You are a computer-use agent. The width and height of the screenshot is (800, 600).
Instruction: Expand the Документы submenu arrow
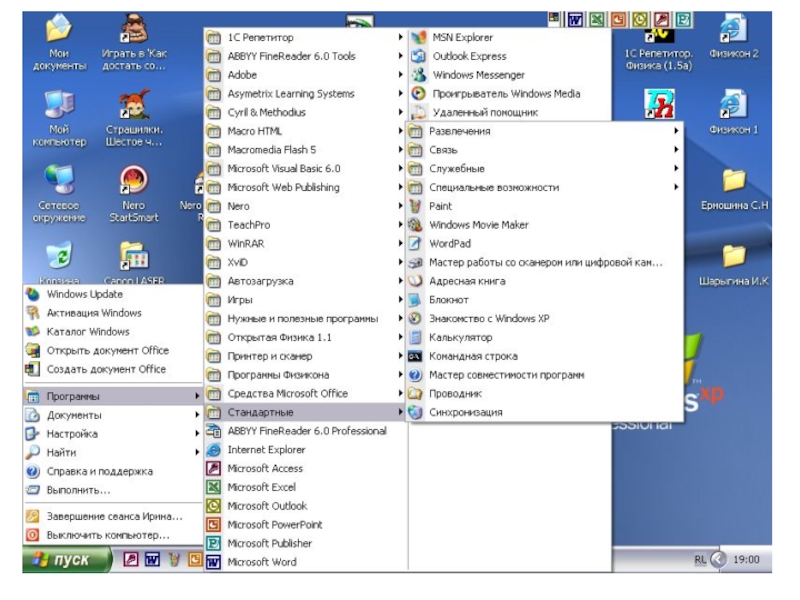197,415
